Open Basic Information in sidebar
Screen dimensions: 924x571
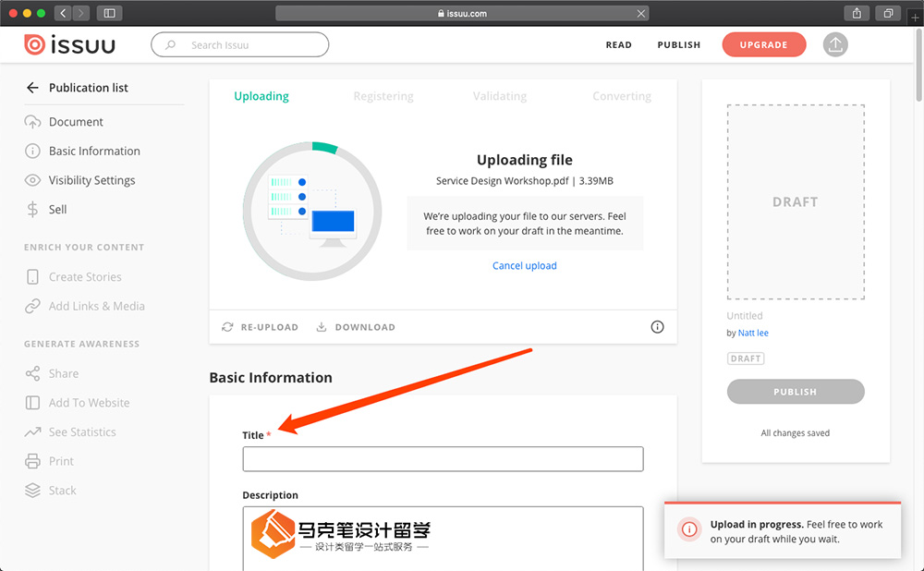pyautogui.click(x=94, y=151)
